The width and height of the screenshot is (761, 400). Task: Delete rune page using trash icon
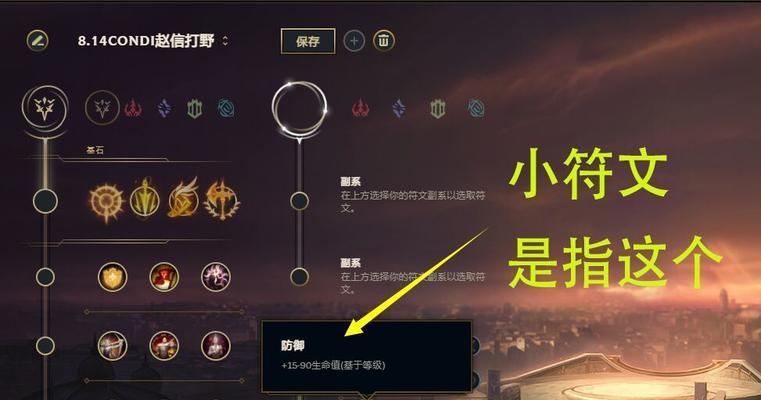pyautogui.click(x=383, y=41)
